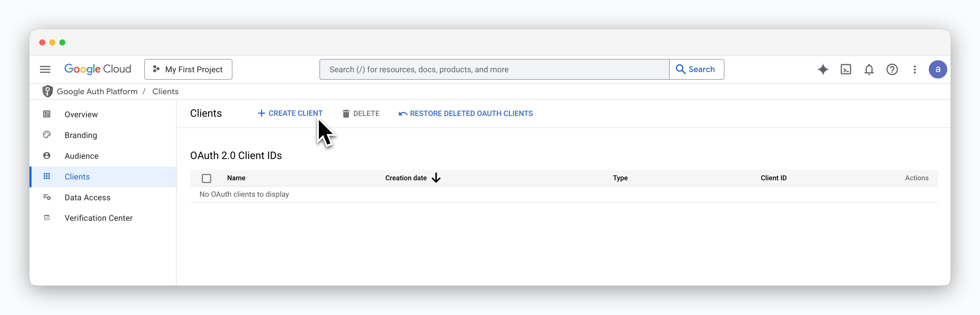The height and width of the screenshot is (315, 980).
Task: Click the Branding palette icon
Action: point(47,135)
